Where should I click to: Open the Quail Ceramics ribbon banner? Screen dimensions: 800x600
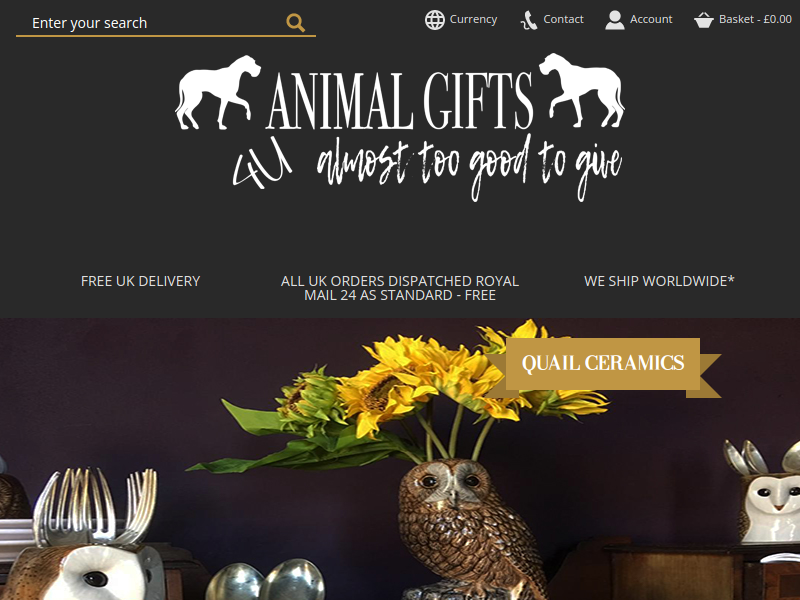(x=603, y=364)
